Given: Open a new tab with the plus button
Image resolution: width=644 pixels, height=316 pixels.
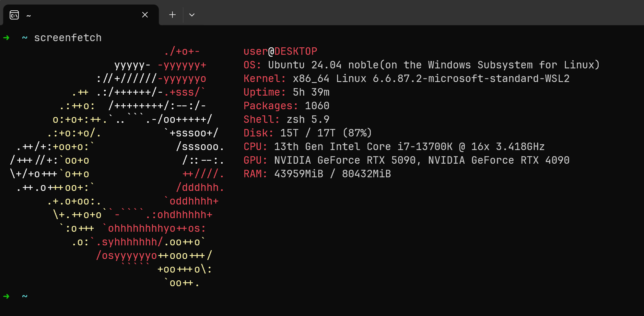Looking at the screenshot, I should tap(172, 15).
